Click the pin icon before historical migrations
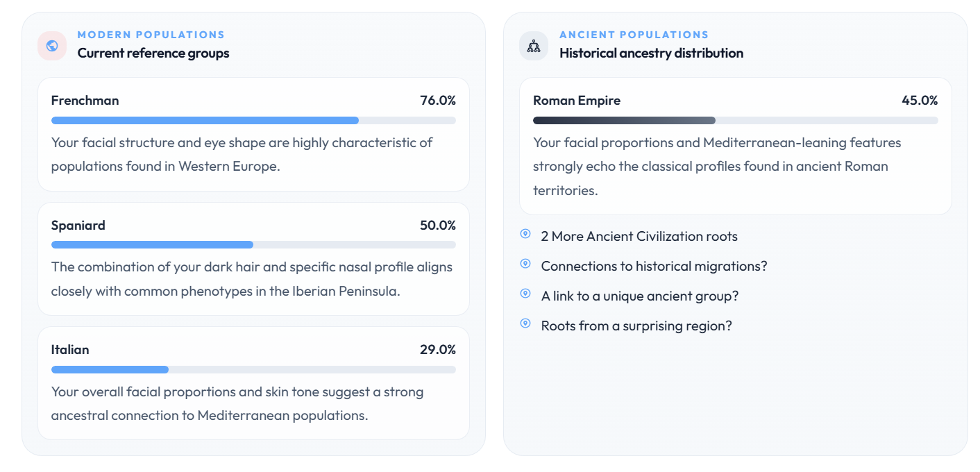This screenshot has width=980, height=472. (525, 264)
